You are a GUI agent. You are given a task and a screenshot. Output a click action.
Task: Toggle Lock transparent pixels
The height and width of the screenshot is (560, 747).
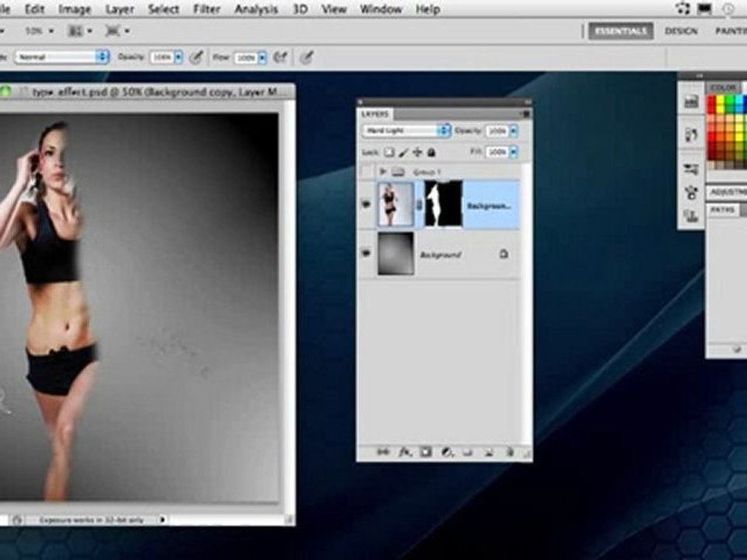pos(389,152)
